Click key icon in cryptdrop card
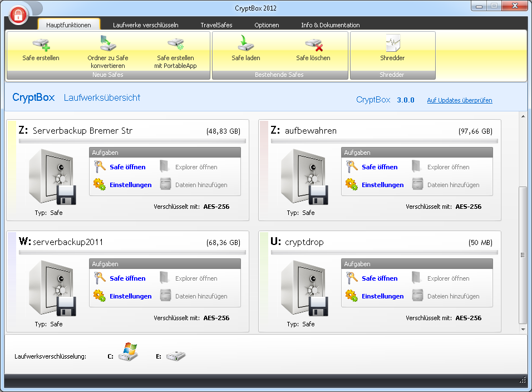The width and height of the screenshot is (532, 392). (x=352, y=278)
